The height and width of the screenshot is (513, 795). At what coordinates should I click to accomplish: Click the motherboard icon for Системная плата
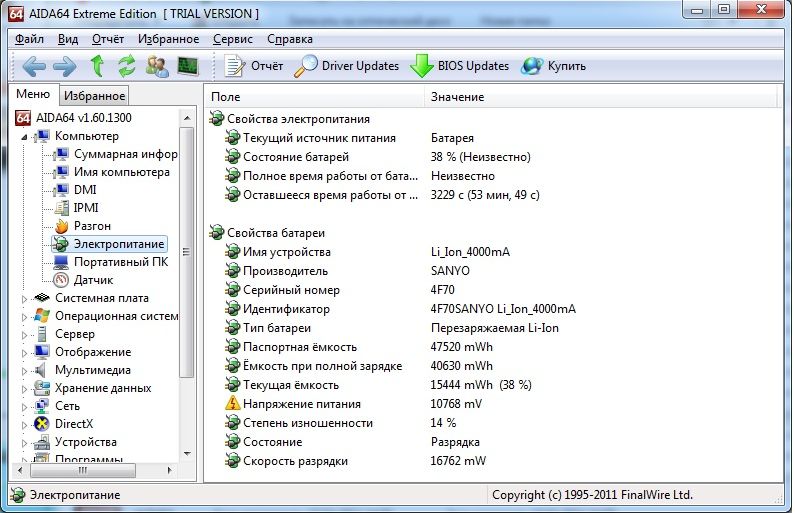point(42,298)
